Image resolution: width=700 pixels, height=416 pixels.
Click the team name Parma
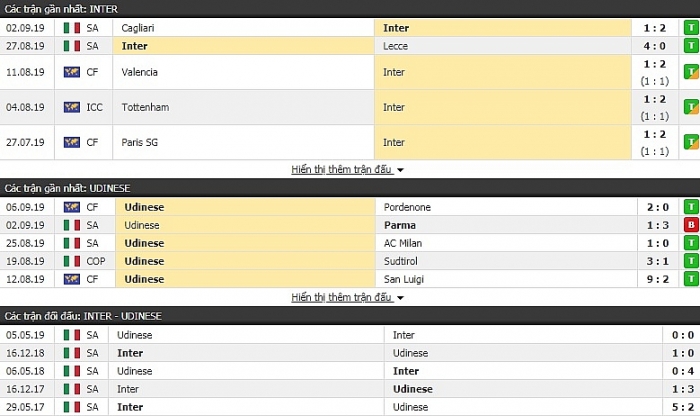(x=400, y=225)
